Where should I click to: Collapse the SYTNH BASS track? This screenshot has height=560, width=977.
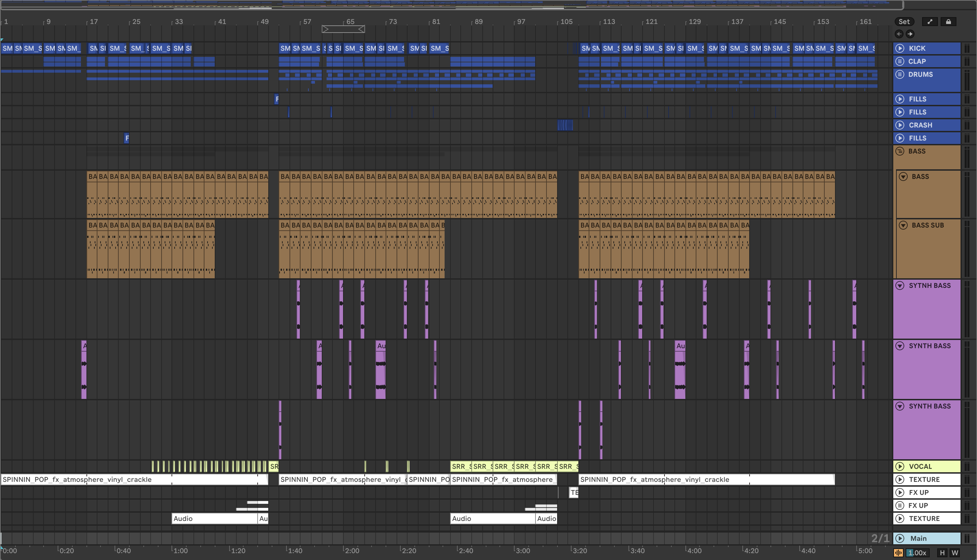coord(899,285)
